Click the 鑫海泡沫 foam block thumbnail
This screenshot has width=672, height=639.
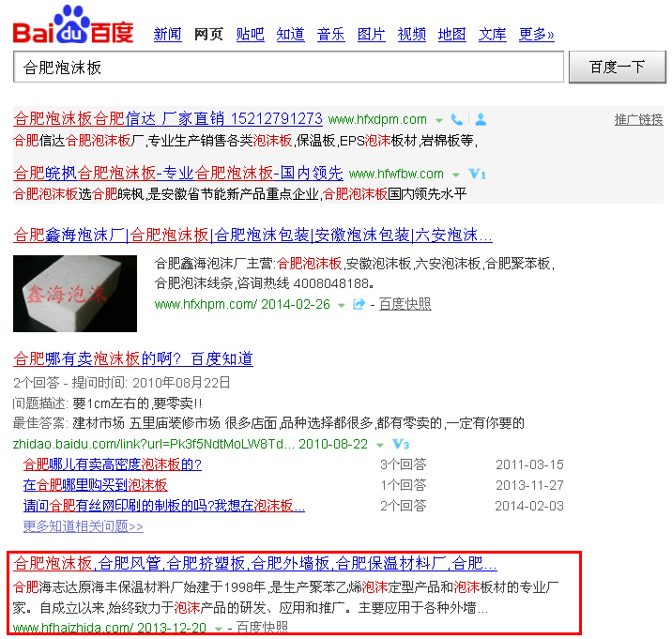click(x=75, y=294)
